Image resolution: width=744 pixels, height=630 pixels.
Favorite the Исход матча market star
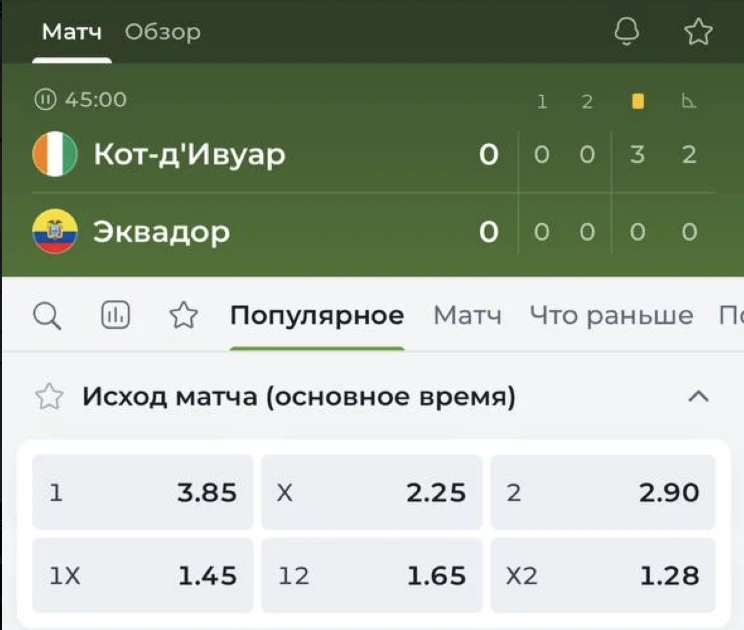coord(49,397)
